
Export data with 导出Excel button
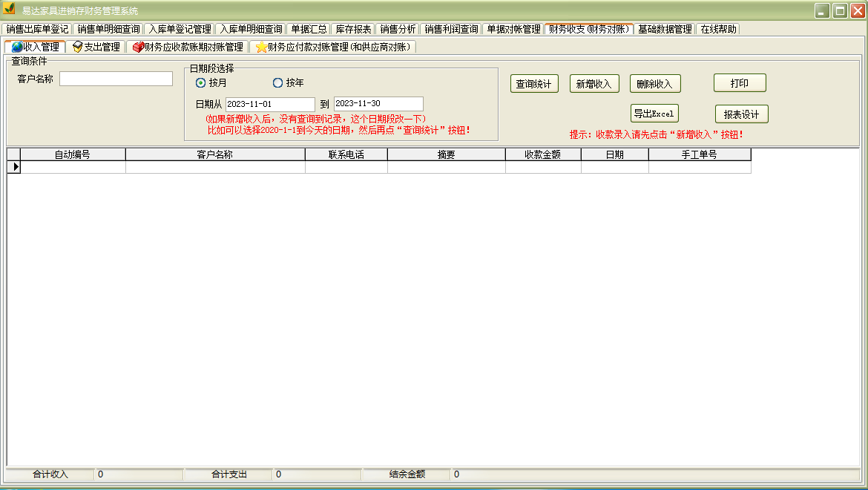pos(654,114)
